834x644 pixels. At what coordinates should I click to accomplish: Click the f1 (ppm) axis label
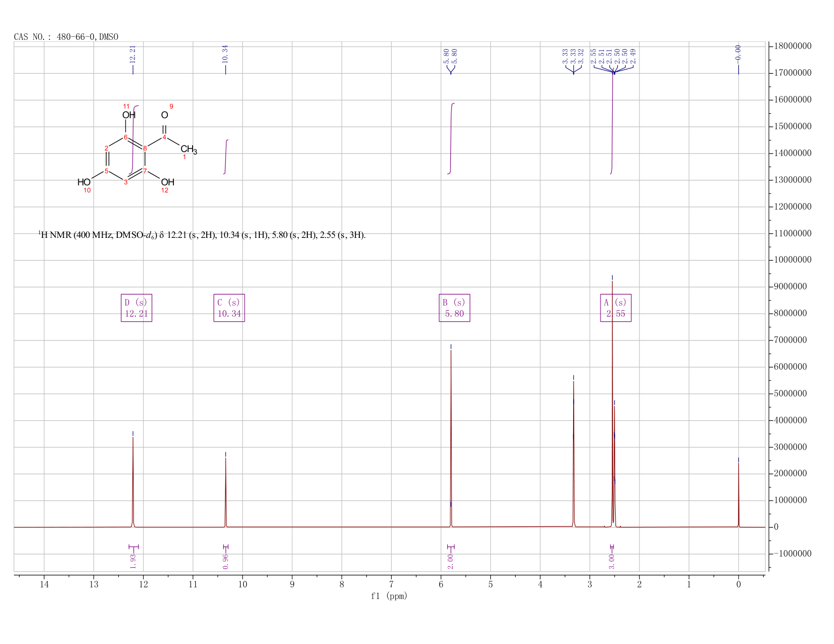click(389, 596)
